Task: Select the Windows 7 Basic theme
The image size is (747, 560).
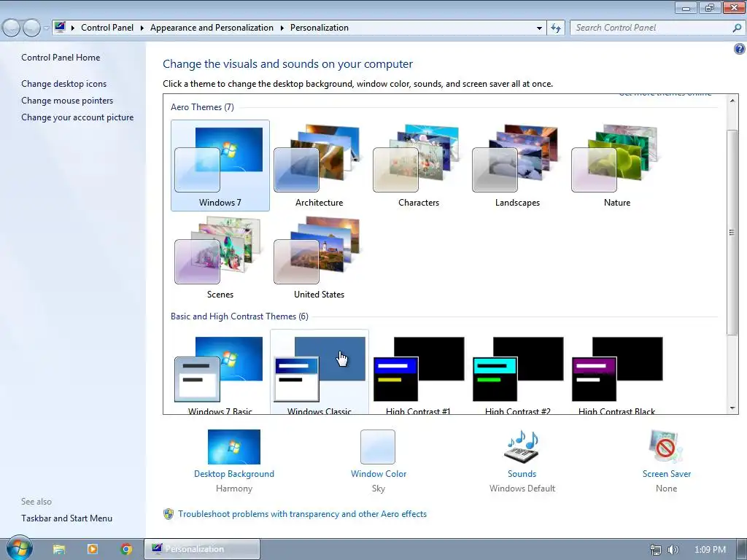Action: coord(220,374)
